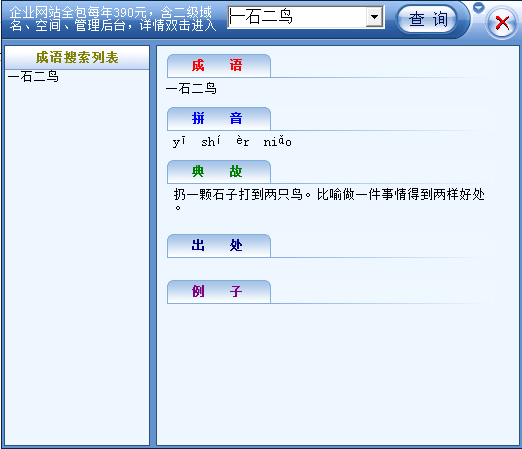Select the red 成语 section tab

click(219, 66)
